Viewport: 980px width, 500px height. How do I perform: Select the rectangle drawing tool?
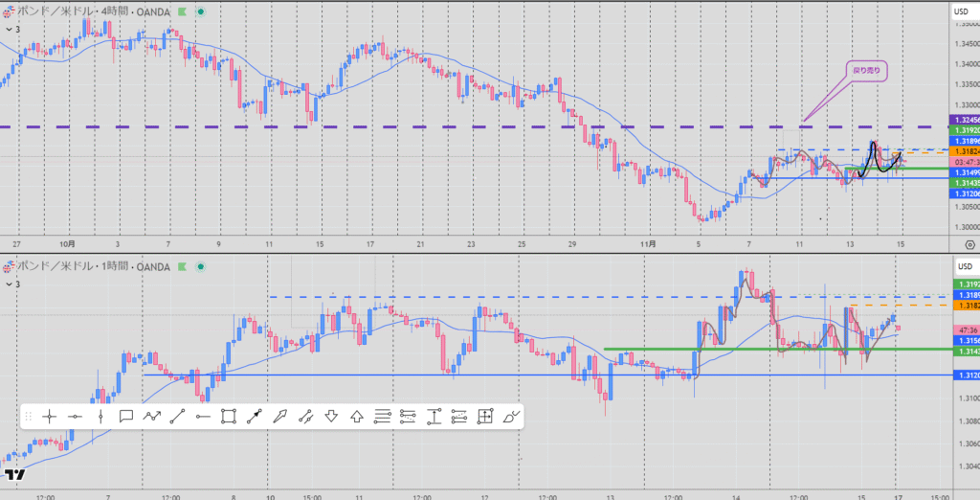click(228, 416)
